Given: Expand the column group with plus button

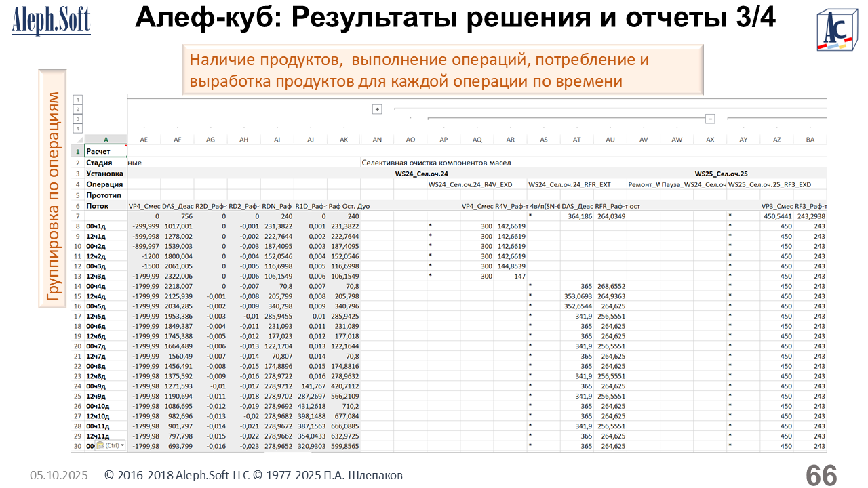Looking at the screenshot, I should (377, 108).
